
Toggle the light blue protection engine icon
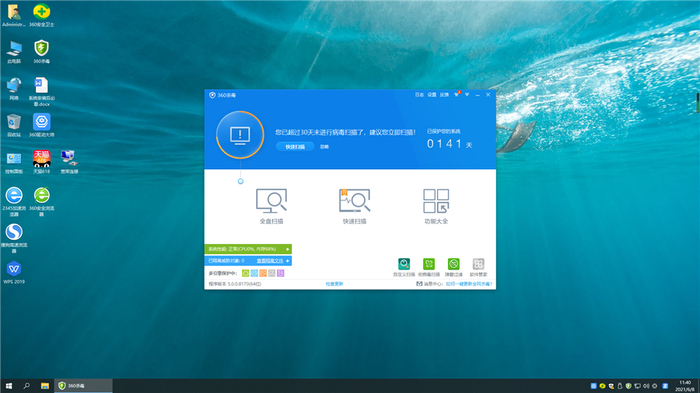[254, 273]
